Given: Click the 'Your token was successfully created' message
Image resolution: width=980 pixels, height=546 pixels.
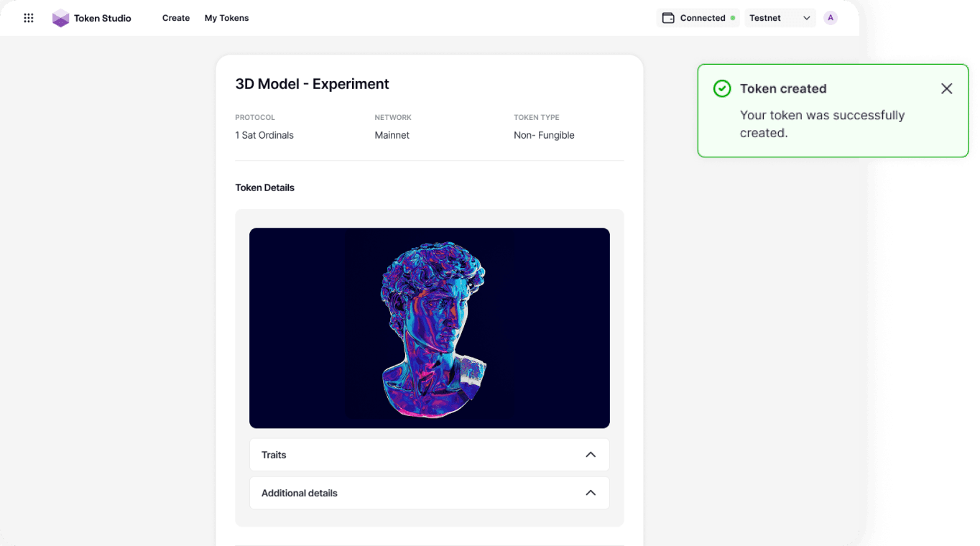Looking at the screenshot, I should coord(822,124).
